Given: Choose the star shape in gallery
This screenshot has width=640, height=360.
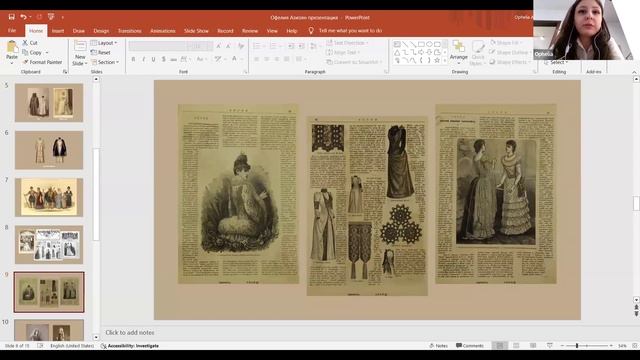Looking at the screenshot, I should 437,60.
